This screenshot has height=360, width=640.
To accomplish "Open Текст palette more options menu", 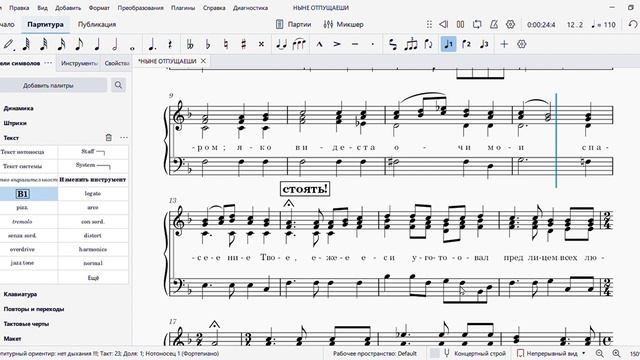I will [x=124, y=138].
